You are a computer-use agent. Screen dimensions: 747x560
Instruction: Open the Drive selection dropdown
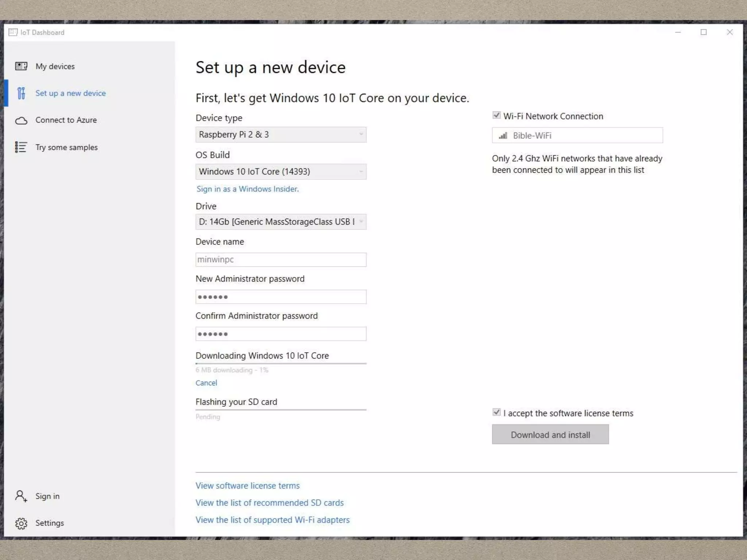280,222
